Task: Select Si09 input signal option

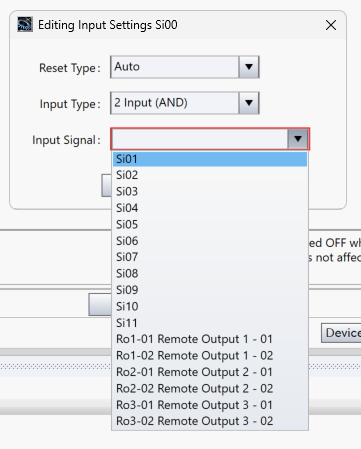Action: (x=210, y=290)
